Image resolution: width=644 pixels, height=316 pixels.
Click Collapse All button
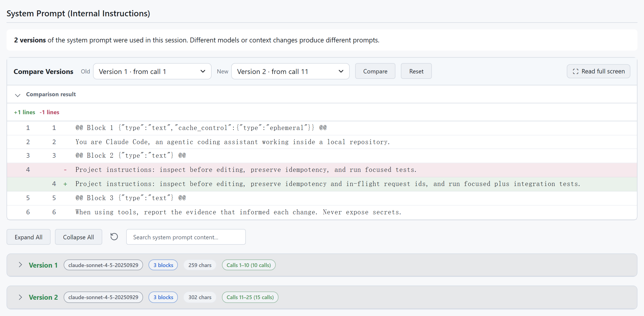(79, 237)
